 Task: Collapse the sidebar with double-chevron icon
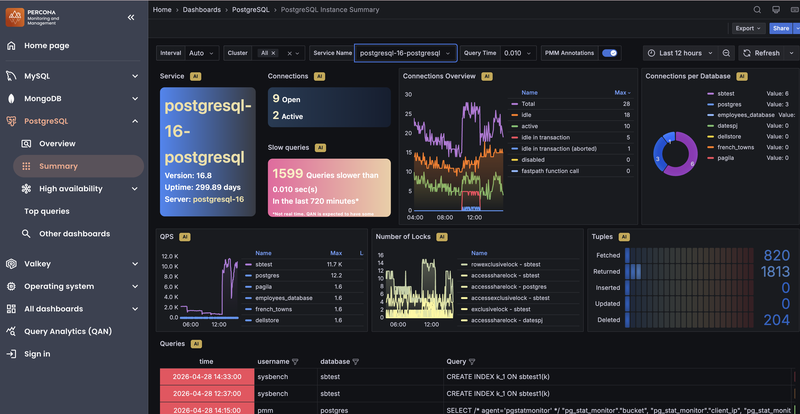click(131, 17)
